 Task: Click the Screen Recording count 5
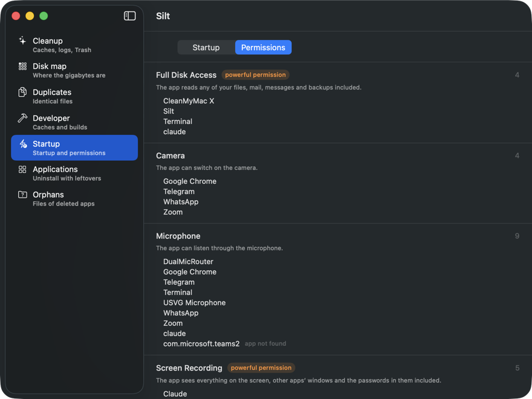[x=517, y=368]
